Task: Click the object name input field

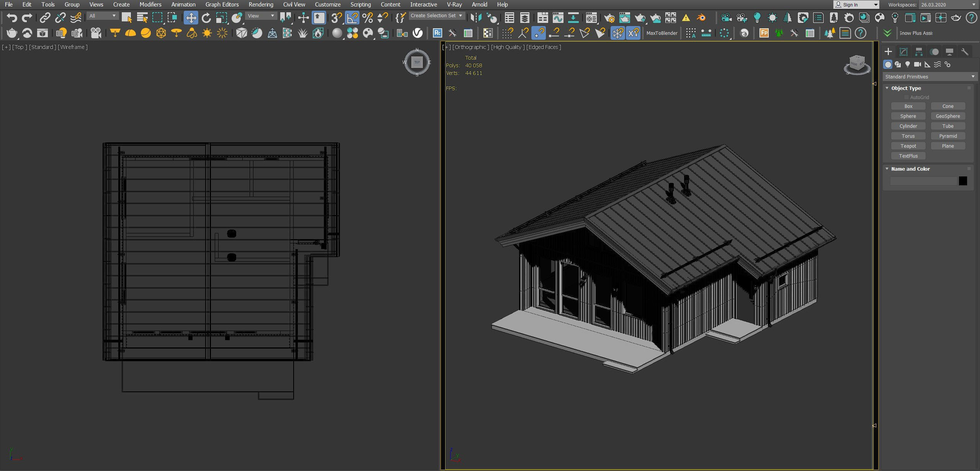Action: [923, 181]
